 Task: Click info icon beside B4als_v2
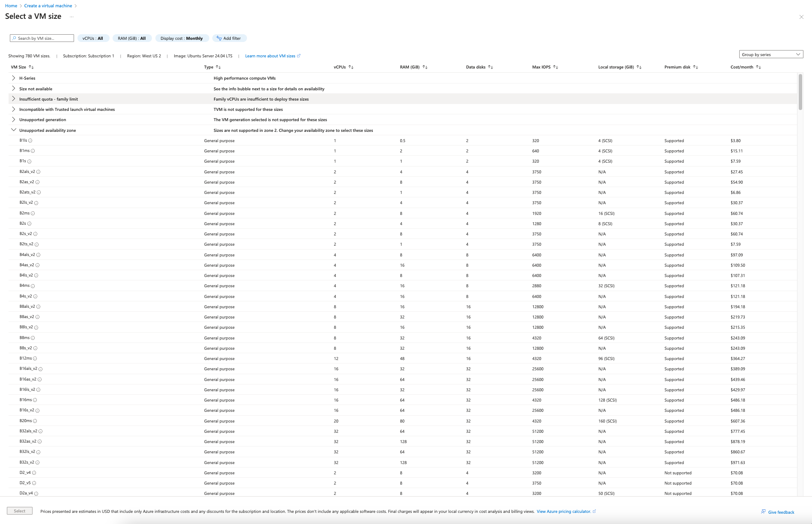(x=39, y=255)
